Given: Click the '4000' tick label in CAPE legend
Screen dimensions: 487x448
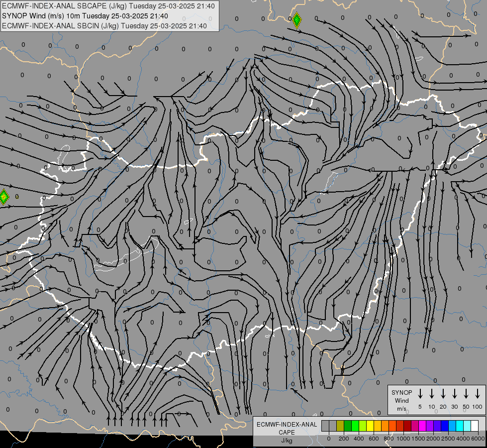Looking at the screenshot, I should pyautogui.click(x=463, y=439).
